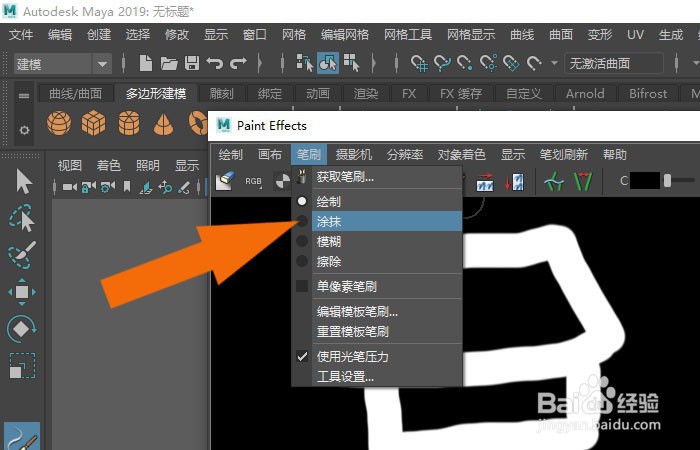Pick the Paint selection tool in the toolbox
This screenshot has height=450, width=700.
coord(21,255)
